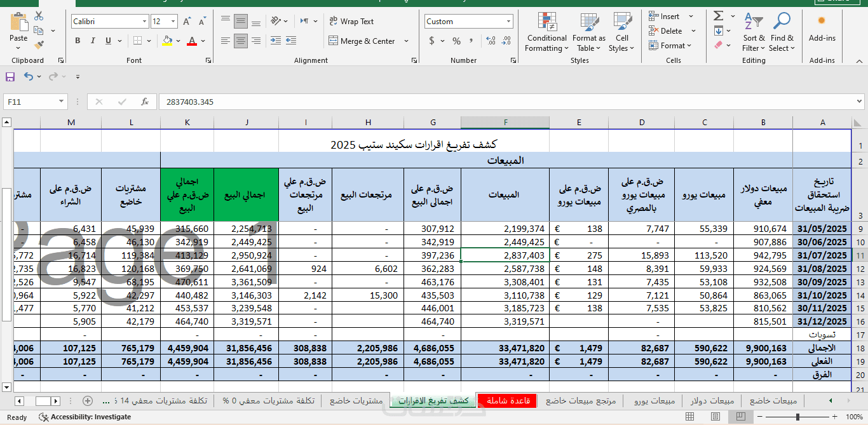
Task: Click the Copy icon in Clipboard group
Action: (x=38, y=30)
